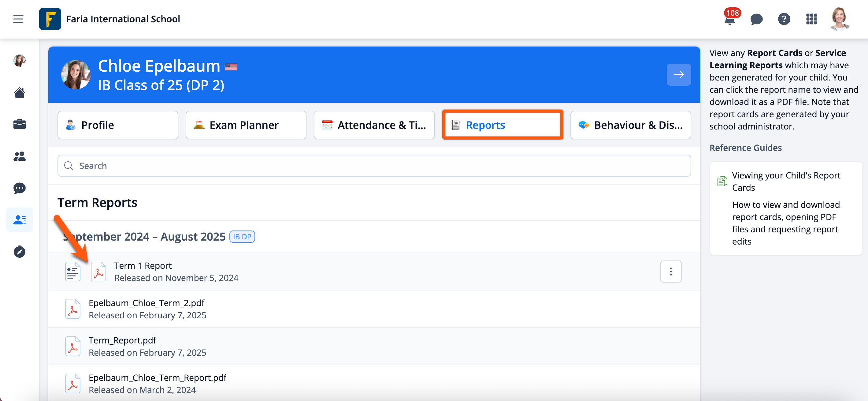Toggle the hamburger navigation menu
This screenshot has height=401, width=868.
coord(18,19)
